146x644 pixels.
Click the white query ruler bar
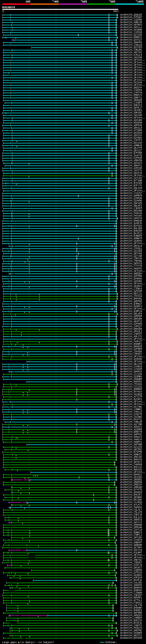point(60,9)
